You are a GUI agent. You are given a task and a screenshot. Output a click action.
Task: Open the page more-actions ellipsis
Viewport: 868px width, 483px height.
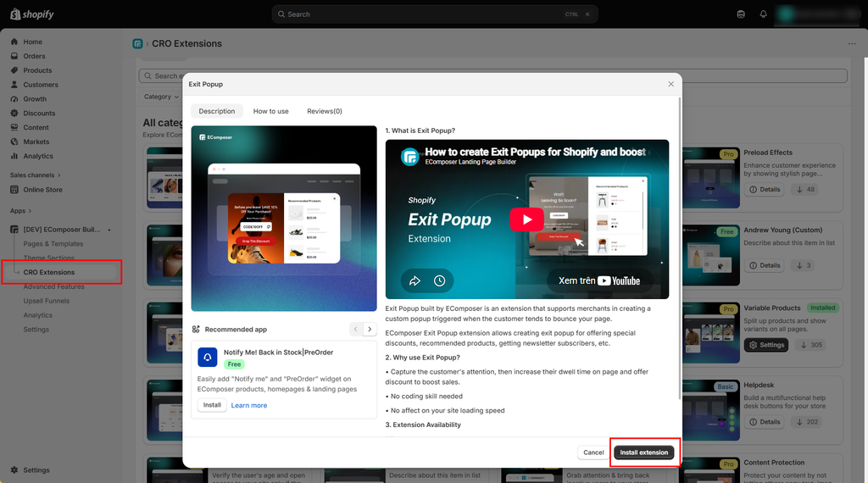point(852,44)
